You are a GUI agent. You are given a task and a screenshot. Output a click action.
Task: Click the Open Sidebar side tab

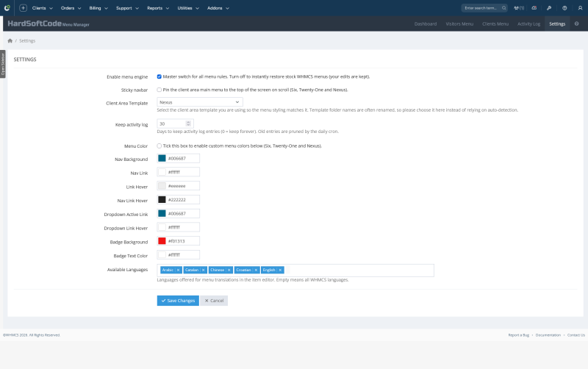tap(3, 64)
